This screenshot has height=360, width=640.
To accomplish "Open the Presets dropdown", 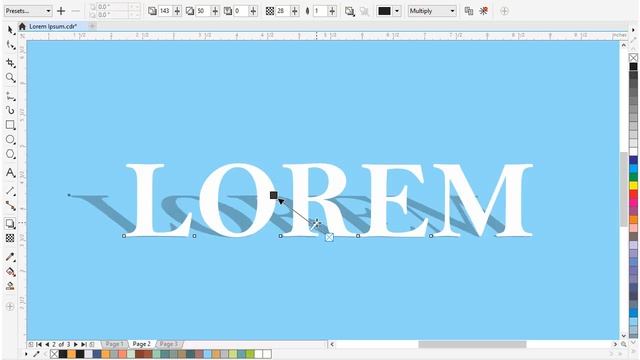I will pyautogui.click(x=28, y=11).
